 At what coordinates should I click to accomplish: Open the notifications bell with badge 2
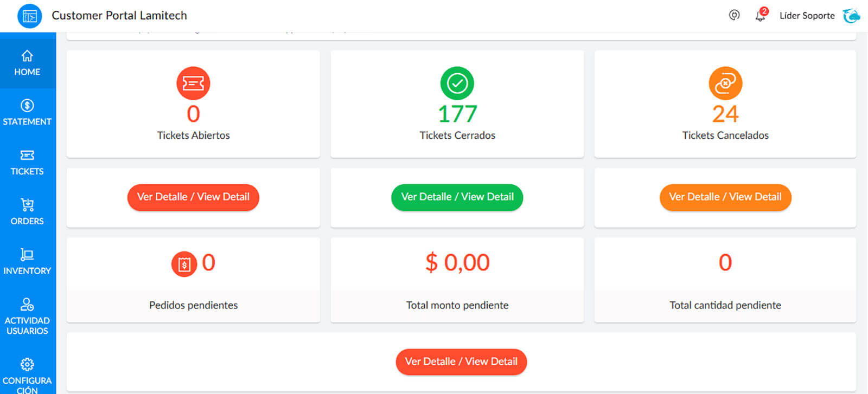761,16
